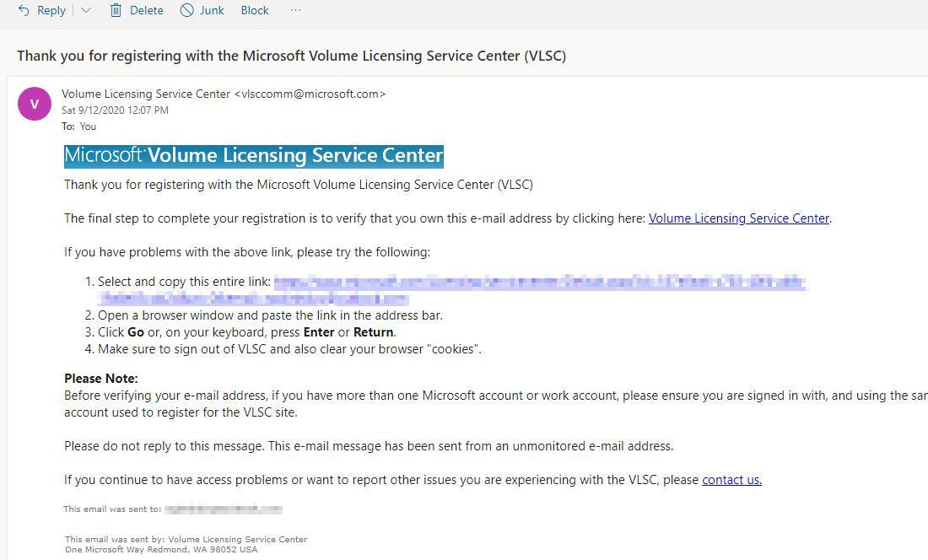Viewport: 928px width, 560px height.
Task: Click the blurred verification URL in step 1
Action: pyautogui.click(x=451, y=290)
